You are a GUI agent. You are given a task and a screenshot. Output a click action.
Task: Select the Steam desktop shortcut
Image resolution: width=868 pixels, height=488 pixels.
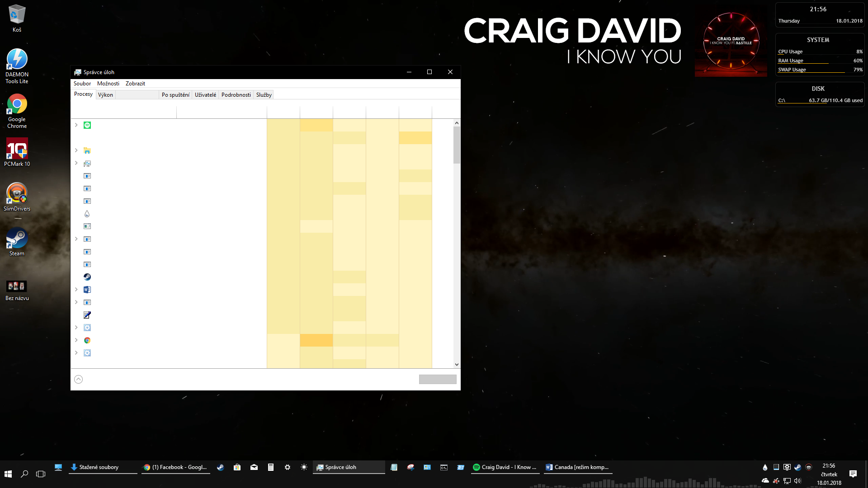click(x=17, y=242)
